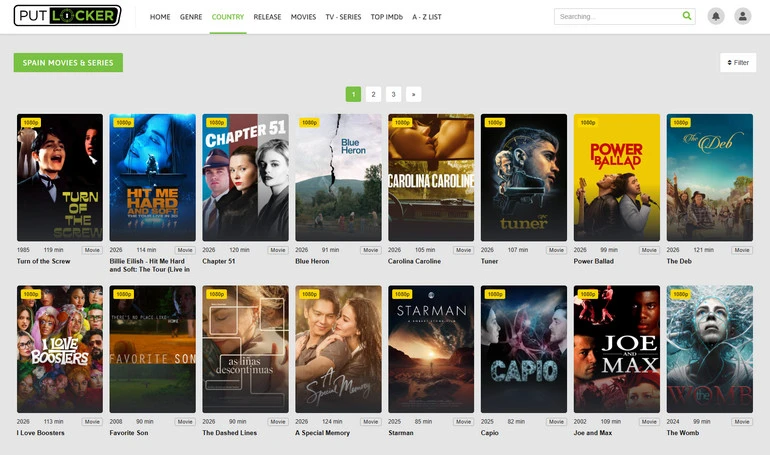Click the green search magnifier icon
The height and width of the screenshot is (455, 770).
pos(687,16)
